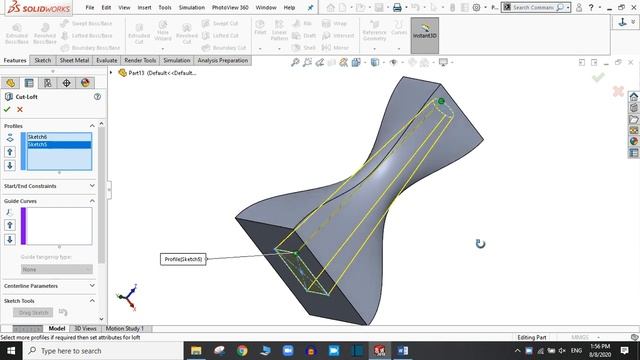
Task: Click the Zoom to Area icon
Action: click(307, 62)
